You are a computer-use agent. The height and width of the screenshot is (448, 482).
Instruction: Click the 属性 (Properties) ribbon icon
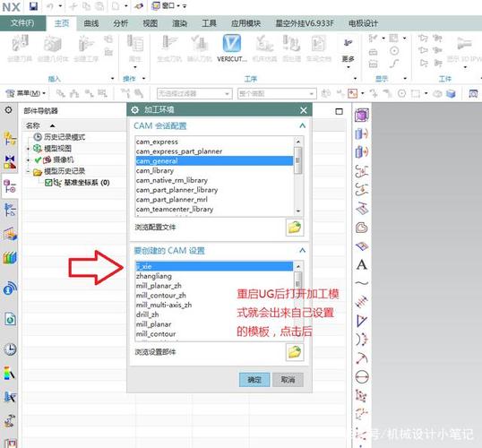pyautogui.click(x=135, y=48)
